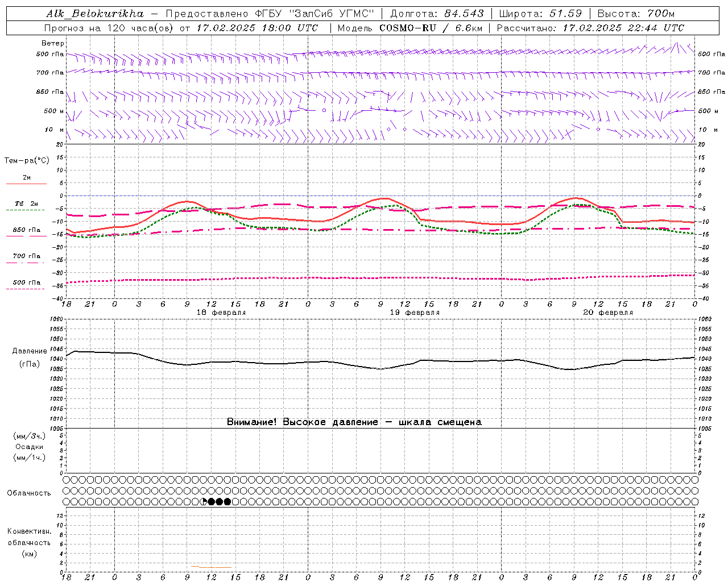Click the (км) unit under convective cloudiness
This screenshot has width=728, height=582.
pyautogui.click(x=29, y=554)
